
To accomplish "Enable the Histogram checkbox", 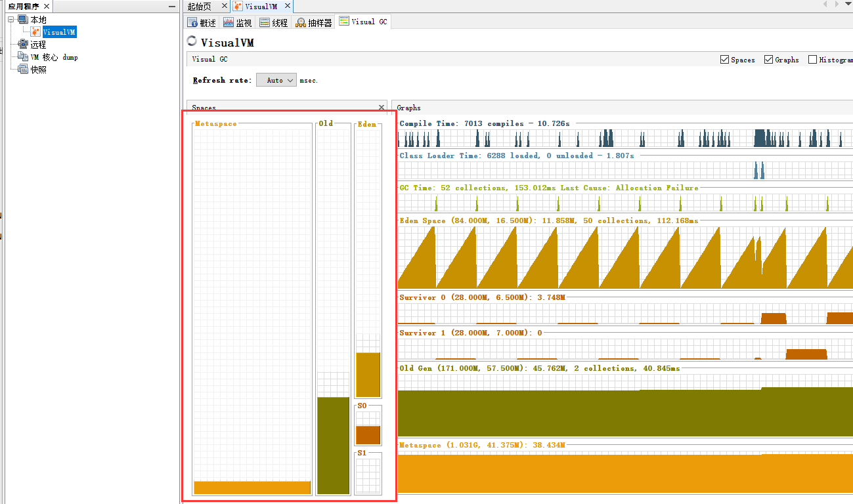I will pos(812,59).
